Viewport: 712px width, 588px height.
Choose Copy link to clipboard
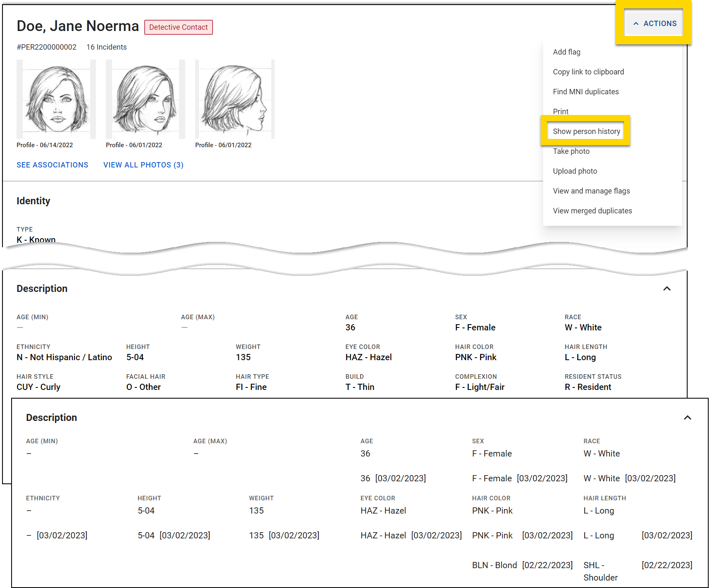[x=588, y=72]
